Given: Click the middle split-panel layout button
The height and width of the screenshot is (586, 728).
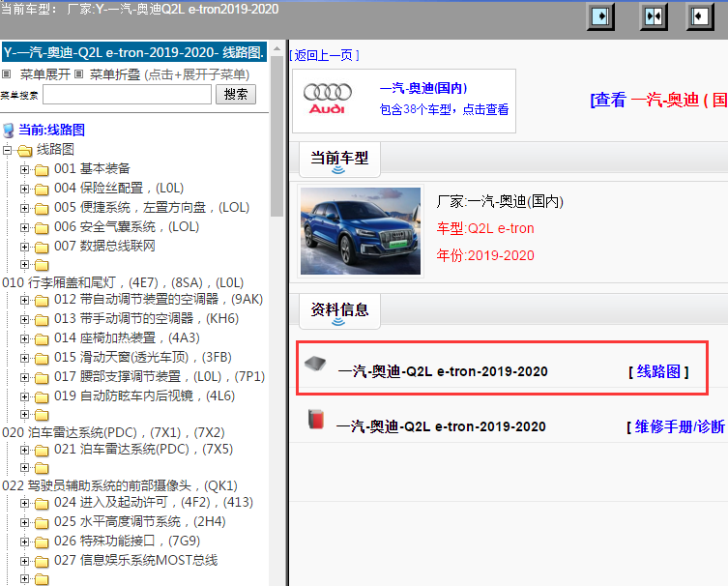Looking at the screenshot, I should [654, 16].
